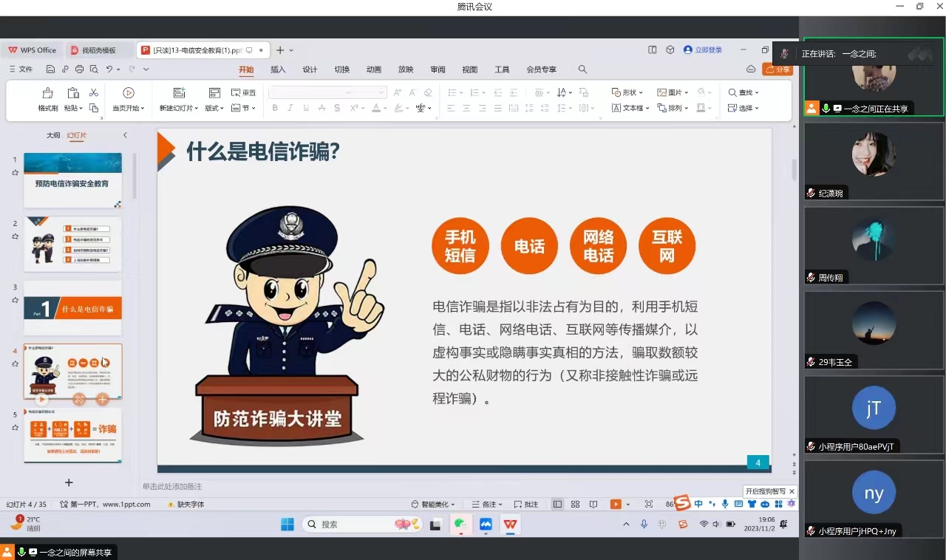The height and width of the screenshot is (560, 946).
Task: Click the ribbon search magnifier icon
Action: pyautogui.click(x=582, y=69)
